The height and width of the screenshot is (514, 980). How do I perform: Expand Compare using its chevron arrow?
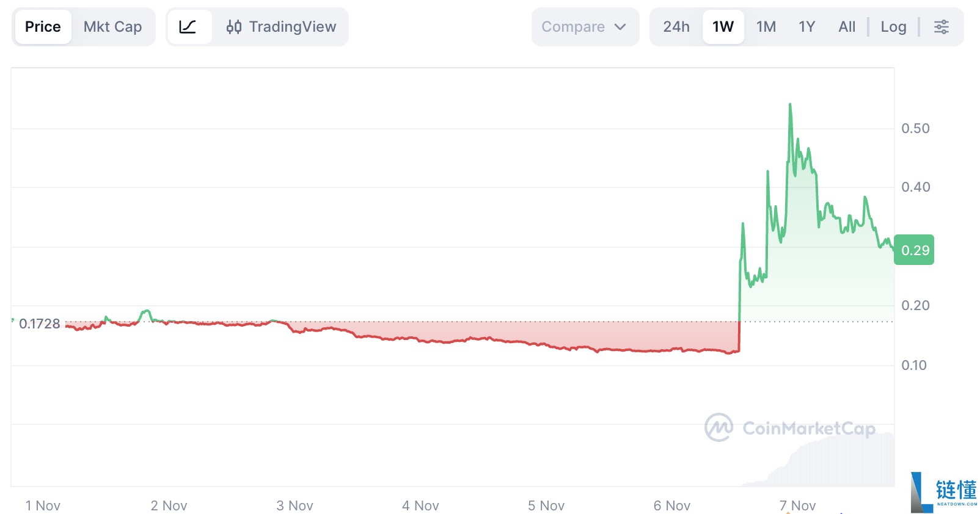coord(620,27)
